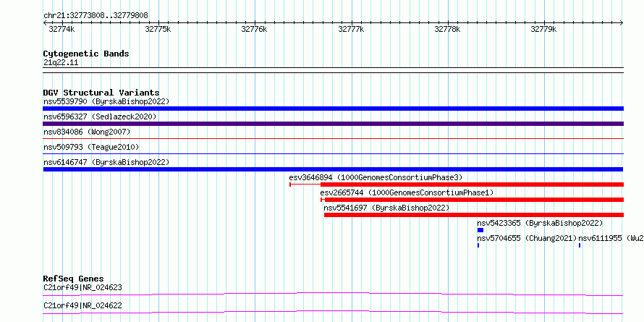Viewport: 644px width, 322px height.
Task: Click the purple bar of nsv6596327
Action: (333, 124)
